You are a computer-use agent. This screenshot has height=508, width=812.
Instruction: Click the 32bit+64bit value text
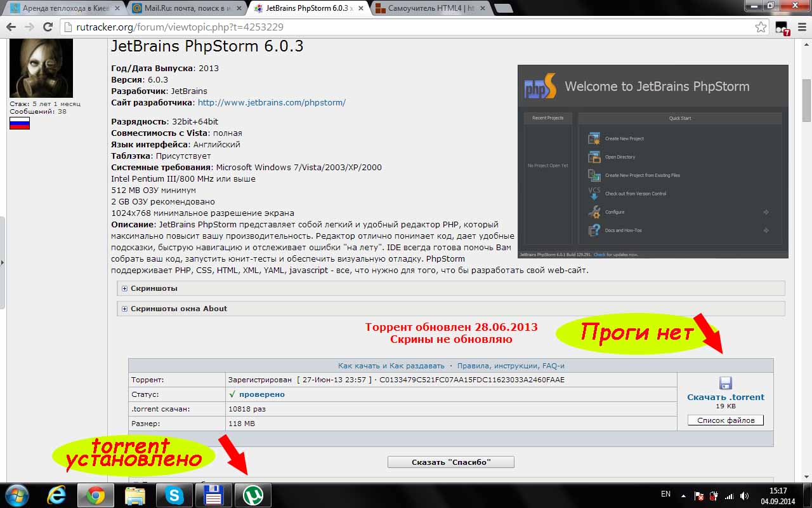click(195, 121)
